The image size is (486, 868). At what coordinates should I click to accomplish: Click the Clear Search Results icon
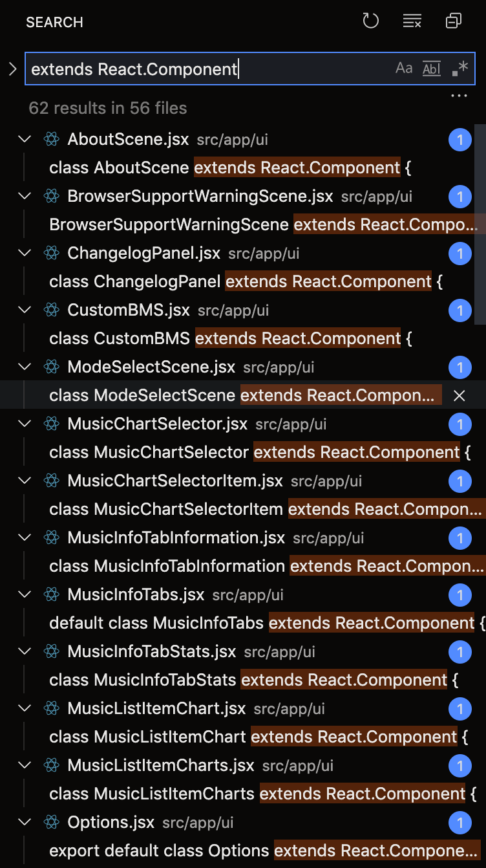click(412, 21)
